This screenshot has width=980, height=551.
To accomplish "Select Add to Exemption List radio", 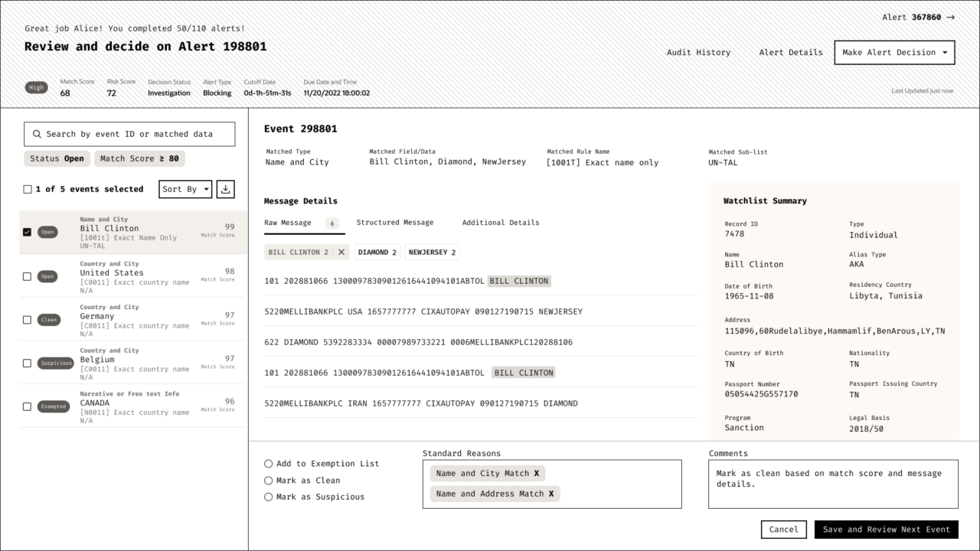I will (x=268, y=464).
